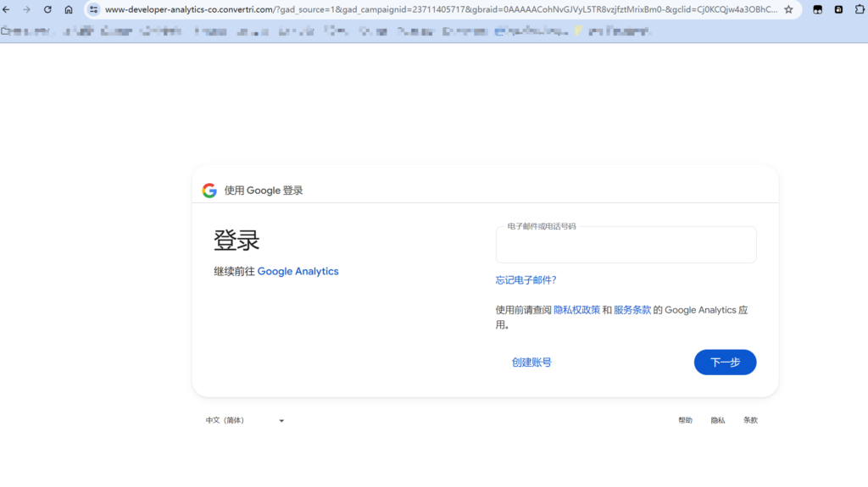
Task: Click the Google Analytics link
Action: point(298,272)
